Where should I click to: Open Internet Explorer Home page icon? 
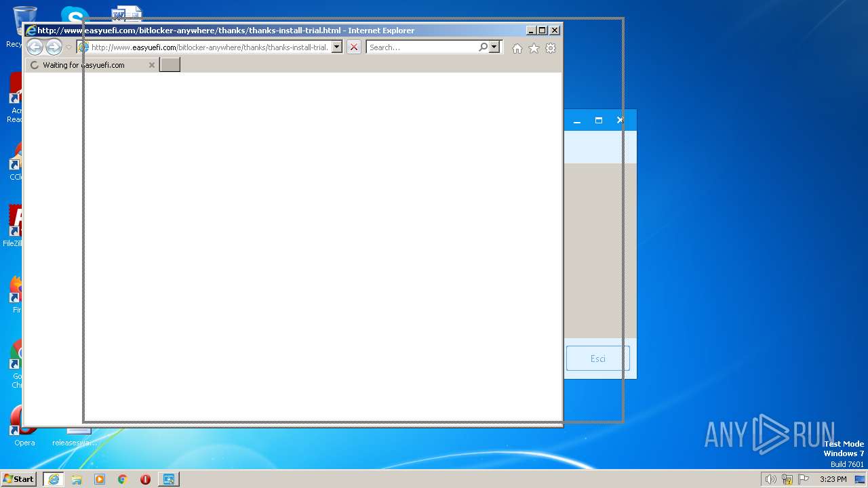pyautogui.click(x=517, y=48)
